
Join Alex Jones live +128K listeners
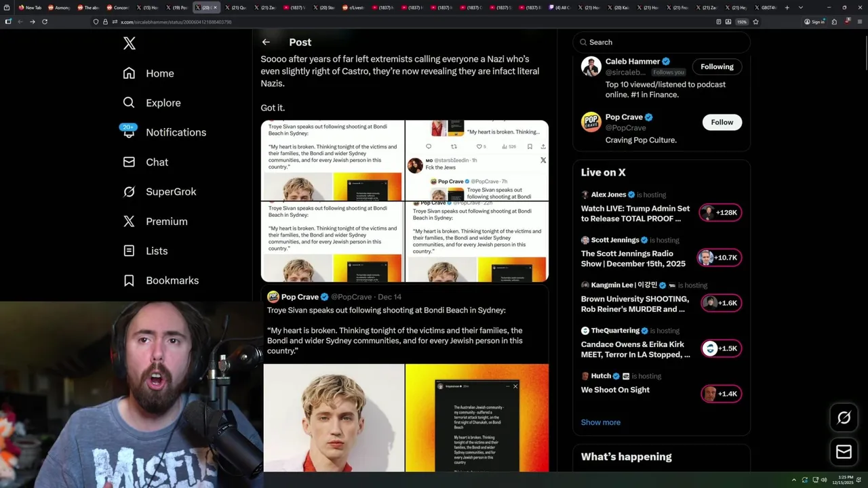pyautogui.click(x=720, y=213)
